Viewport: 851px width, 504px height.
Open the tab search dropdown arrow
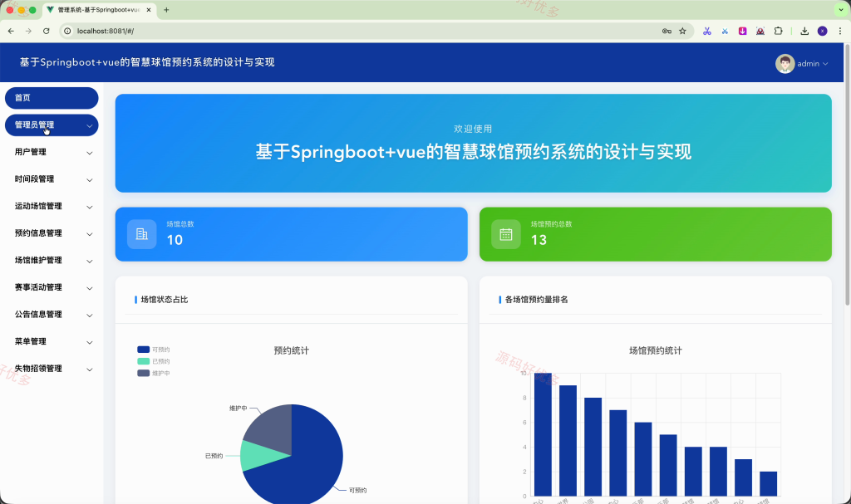[841, 10]
